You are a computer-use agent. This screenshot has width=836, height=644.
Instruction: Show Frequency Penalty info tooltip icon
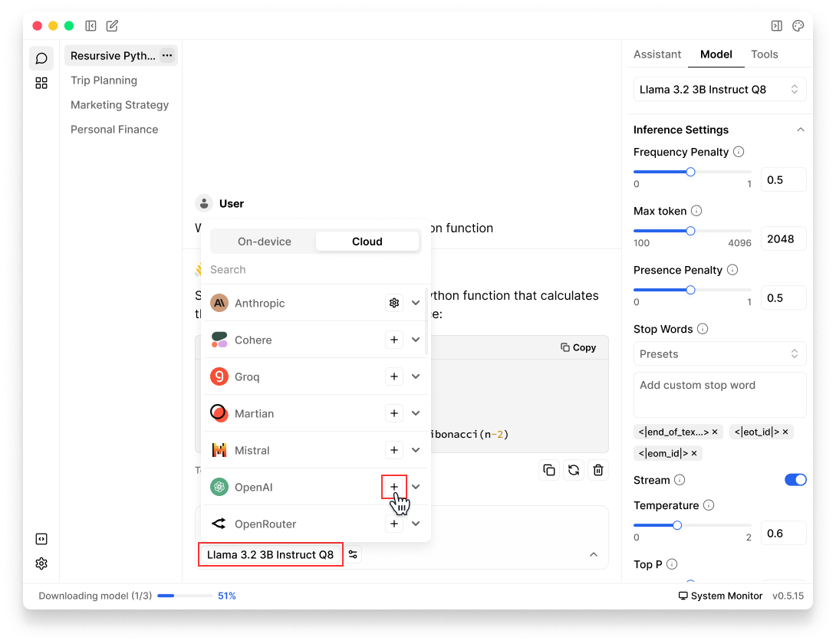click(739, 152)
